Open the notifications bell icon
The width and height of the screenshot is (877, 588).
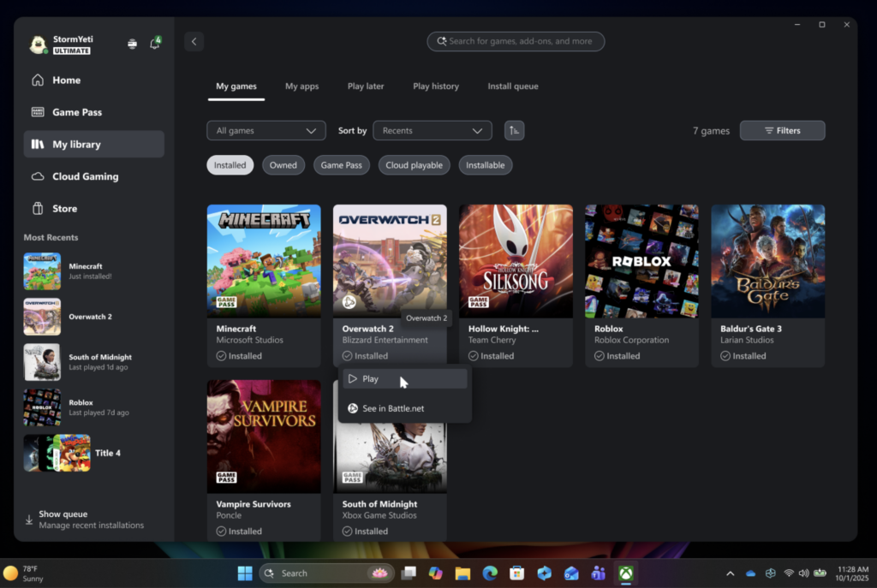point(155,44)
